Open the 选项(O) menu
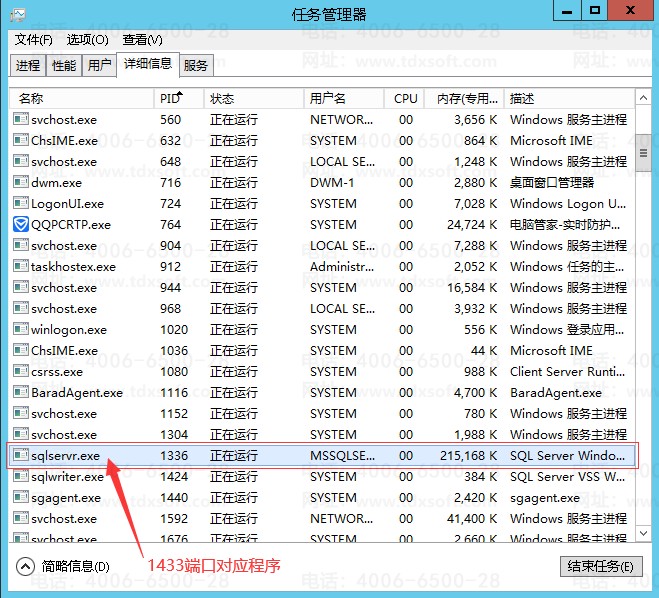 click(87, 40)
